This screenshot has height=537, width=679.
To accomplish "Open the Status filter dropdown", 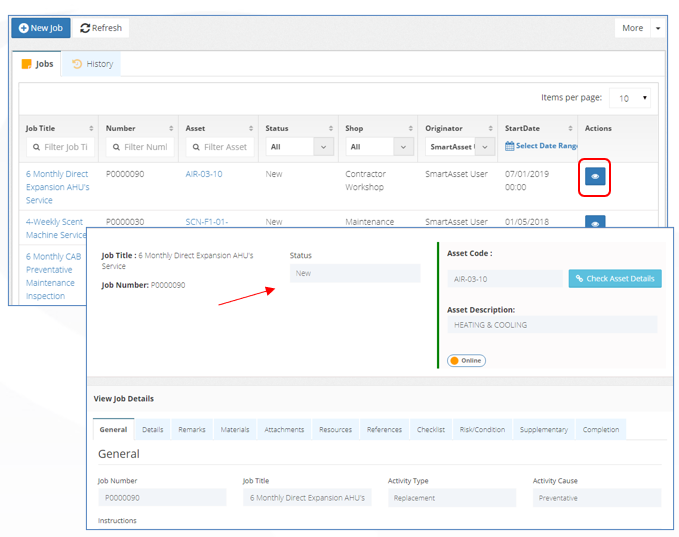I will [300, 147].
